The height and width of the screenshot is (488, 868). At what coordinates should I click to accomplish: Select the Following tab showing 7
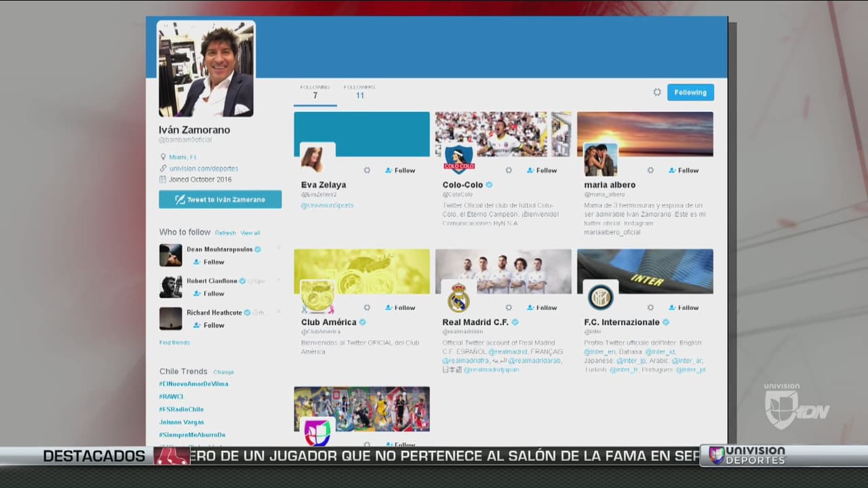pos(315,92)
